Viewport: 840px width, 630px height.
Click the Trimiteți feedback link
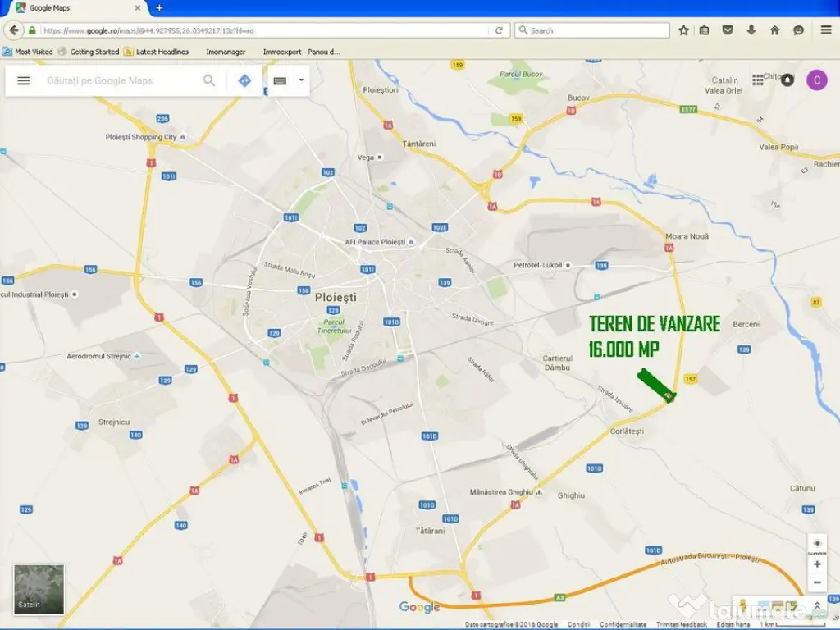click(x=681, y=625)
